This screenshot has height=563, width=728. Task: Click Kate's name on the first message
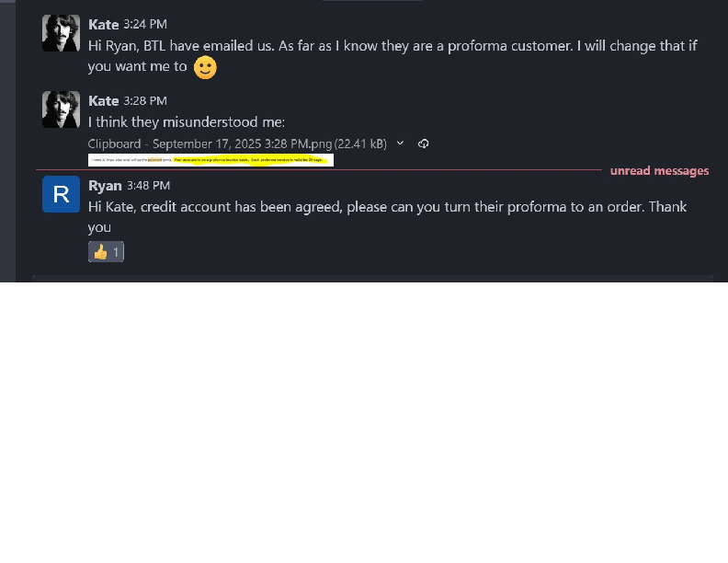(104, 24)
